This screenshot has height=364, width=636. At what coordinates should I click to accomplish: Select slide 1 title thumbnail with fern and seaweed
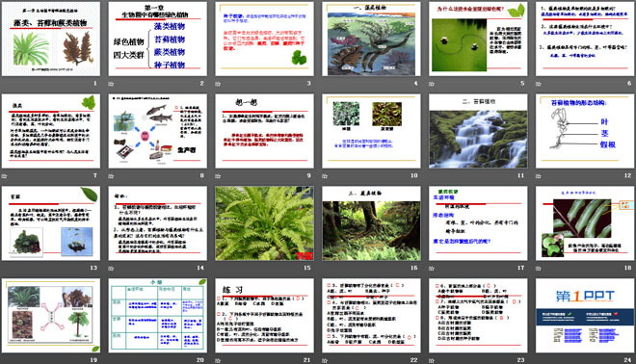51,39
